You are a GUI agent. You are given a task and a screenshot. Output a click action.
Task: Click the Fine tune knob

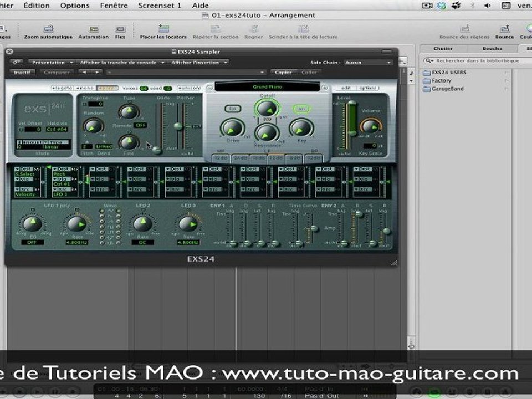click(x=129, y=142)
